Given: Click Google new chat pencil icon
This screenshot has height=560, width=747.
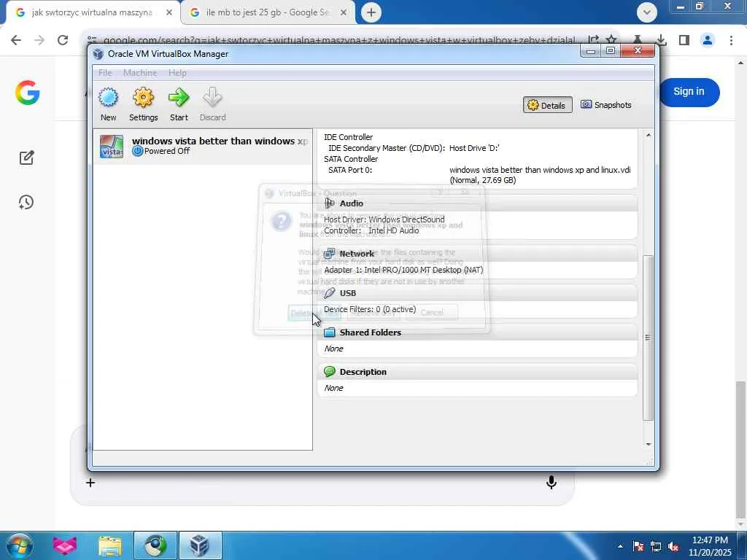Looking at the screenshot, I should coord(27,157).
